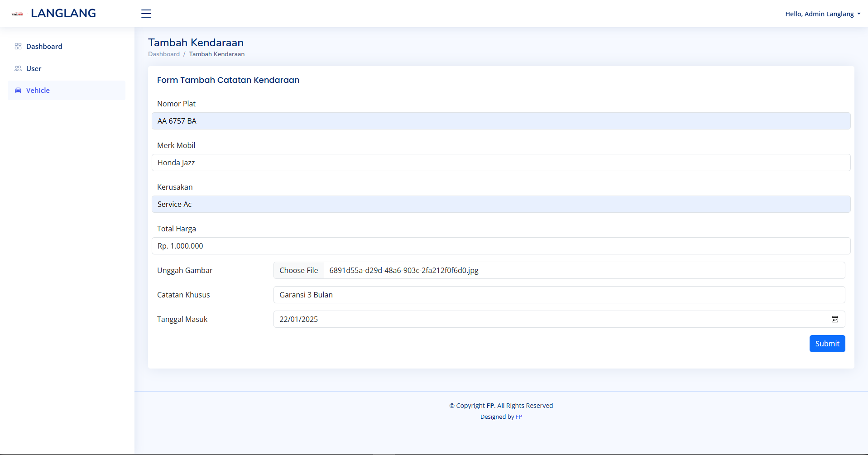Open Dashboard from the sidebar menu
Image resolution: width=868 pixels, height=455 pixels.
pyautogui.click(x=44, y=46)
